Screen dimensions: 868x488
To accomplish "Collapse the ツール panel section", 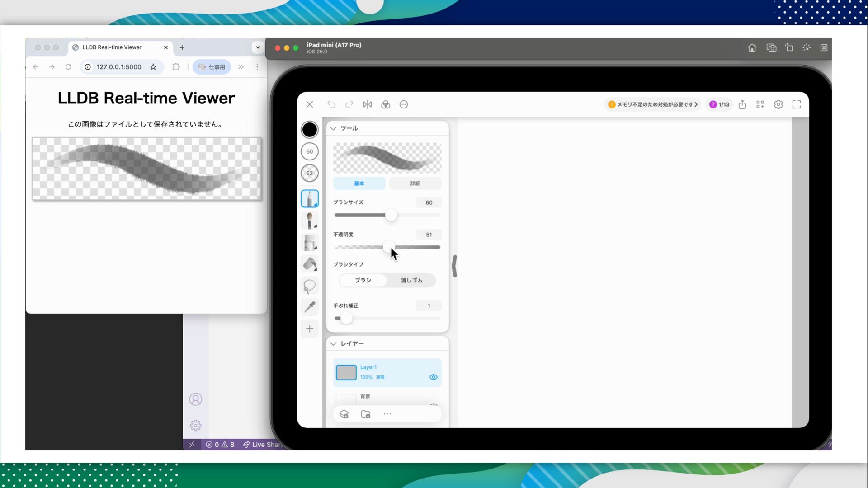I will coord(333,128).
